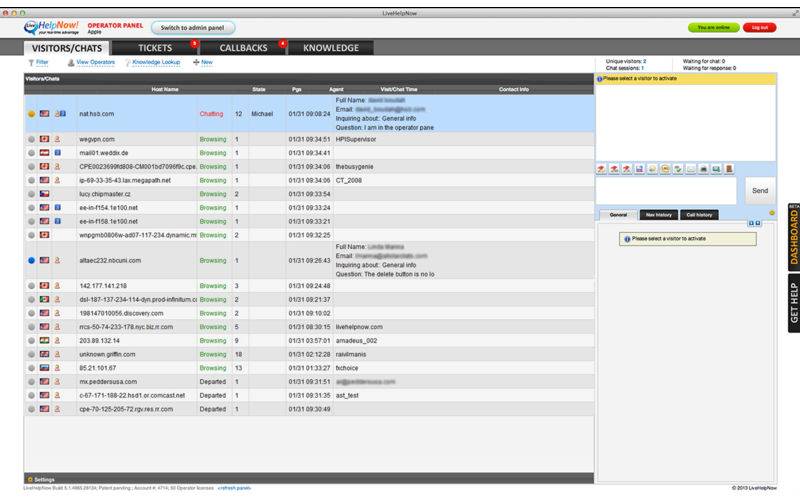Open the Nav history tab
The image size is (800, 500).
[x=659, y=215]
